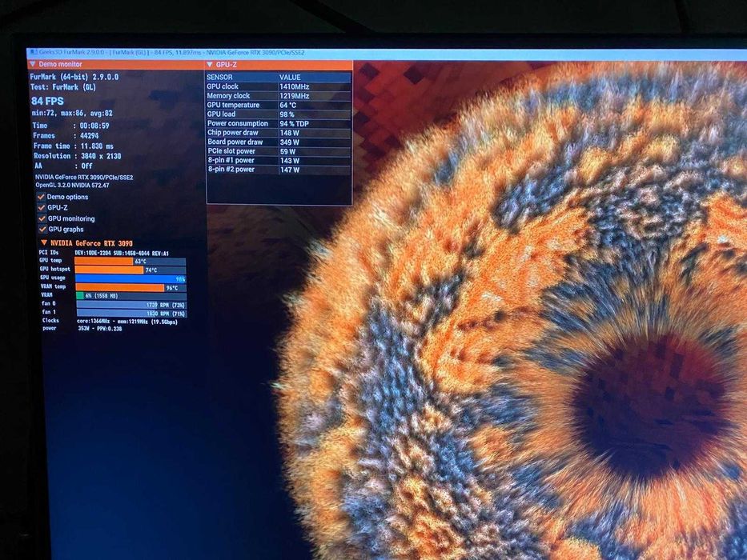
Task: Click the VRAM 6% (1558 MB) bar
Action: coord(131,296)
